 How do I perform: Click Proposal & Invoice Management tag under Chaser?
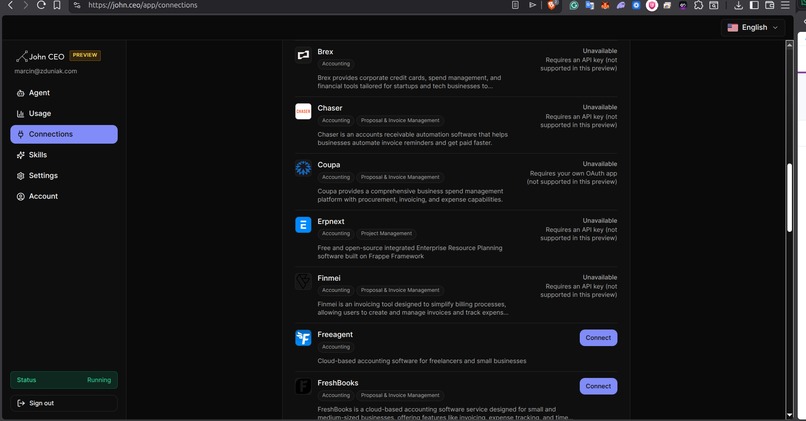click(400, 120)
